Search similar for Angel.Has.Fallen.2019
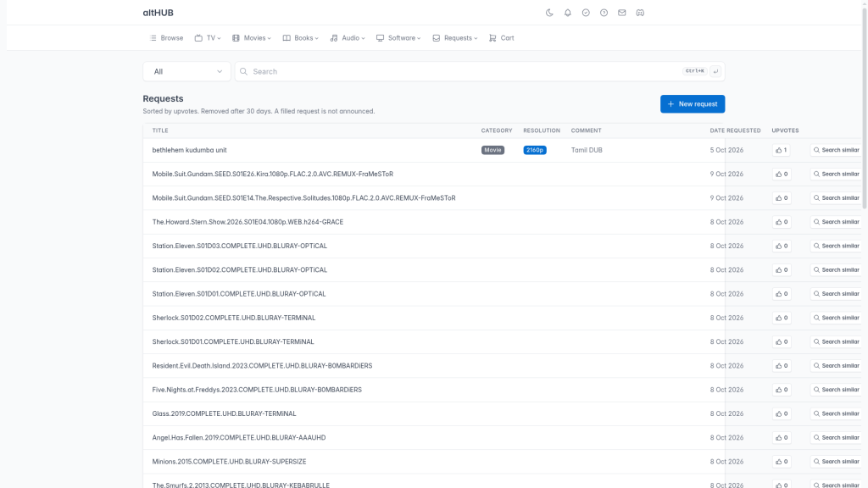Screen dimensions: 868x488 point(836,438)
